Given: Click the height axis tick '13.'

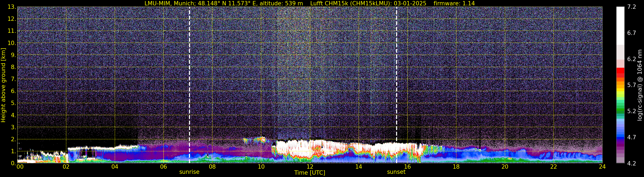Looking at the screenshot, I should pos(12,7).
